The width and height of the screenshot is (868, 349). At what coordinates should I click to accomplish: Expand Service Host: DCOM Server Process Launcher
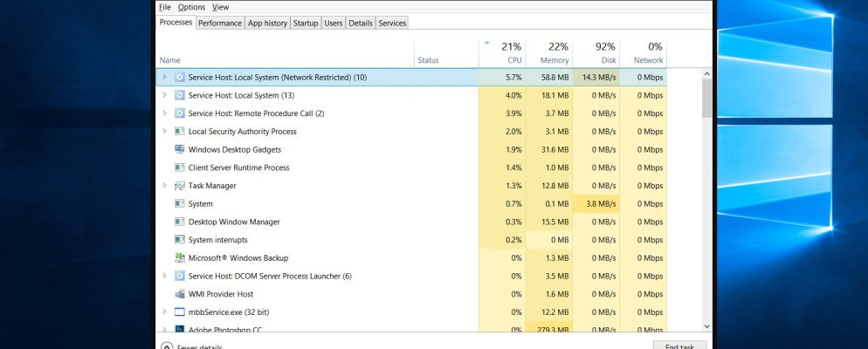pos(164,277)
